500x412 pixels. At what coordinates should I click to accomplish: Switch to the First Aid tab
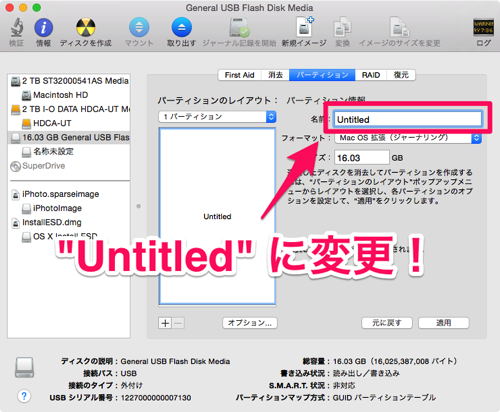pyautogui.click(x=239, y=75)
